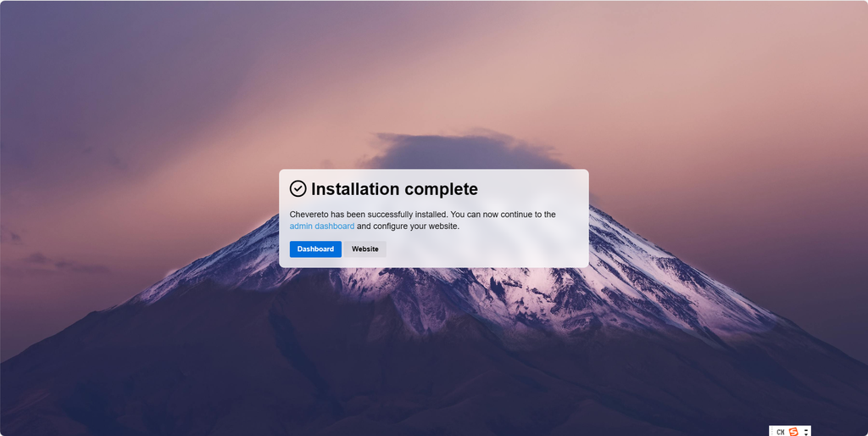Click the CH language indicator
Screen dimensions: 868x436
click(x=781, y=432)
